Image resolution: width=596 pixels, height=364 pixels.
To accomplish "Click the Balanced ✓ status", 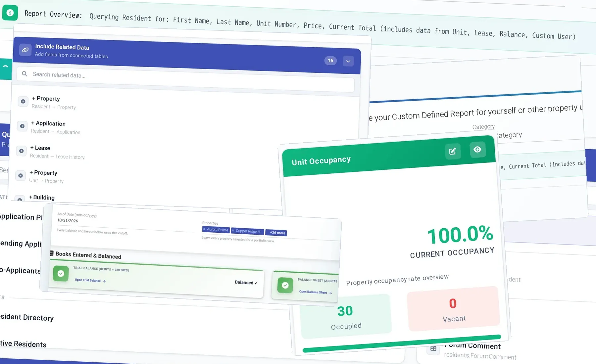I will 246,282.
